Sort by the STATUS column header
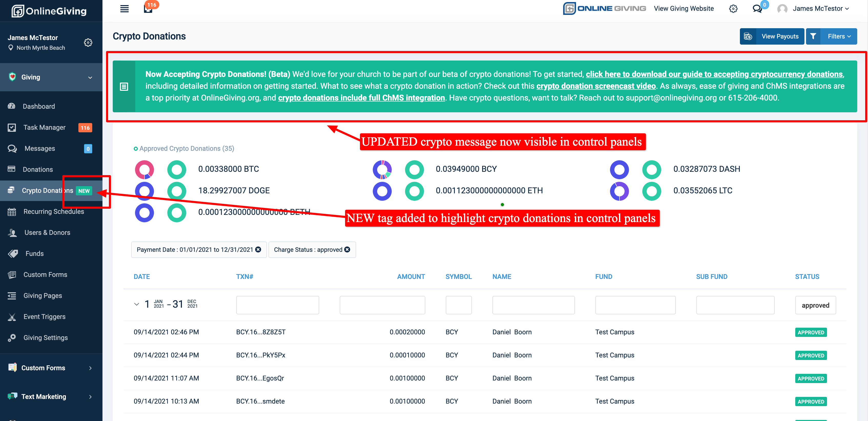The image size is (868, 421). [x=807, y=277]
